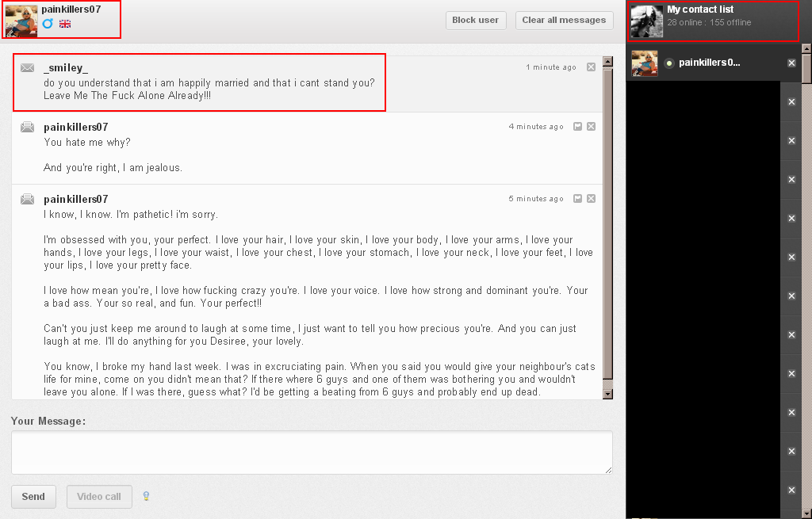
Task: Remove painkillers0... contact with its X
Action: 791,63
